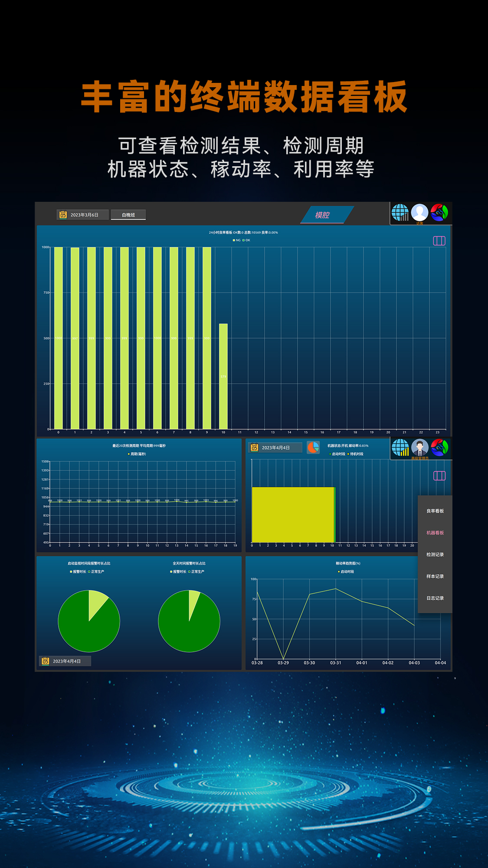
Task: Click the globe icon with yellow bars
Action: pyautogui.click(x=400, y=447)
